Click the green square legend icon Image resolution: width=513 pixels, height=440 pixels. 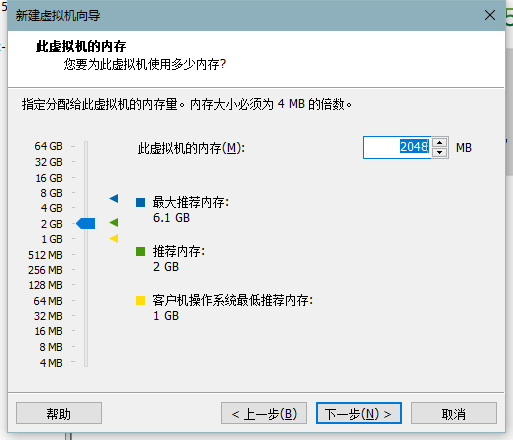[140, 251]
